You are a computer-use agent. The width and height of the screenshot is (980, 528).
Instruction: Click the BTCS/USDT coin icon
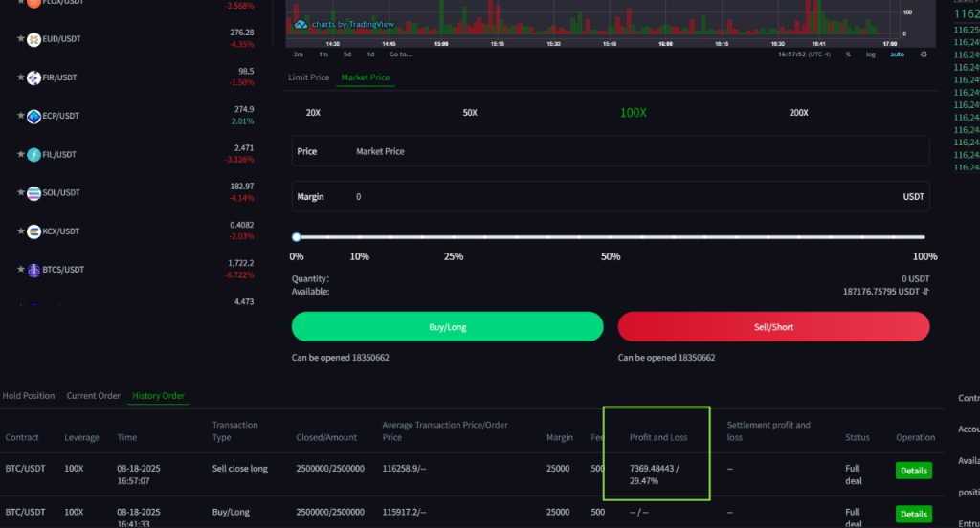point(34,270)
